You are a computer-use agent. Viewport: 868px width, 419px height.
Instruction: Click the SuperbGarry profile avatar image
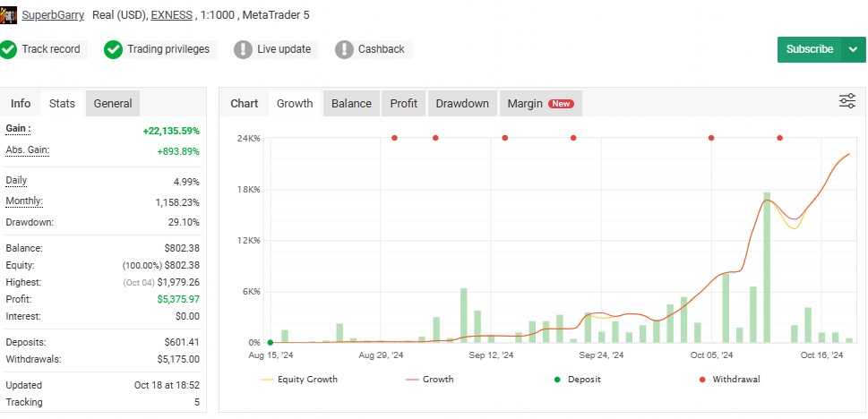click(8, 15)
